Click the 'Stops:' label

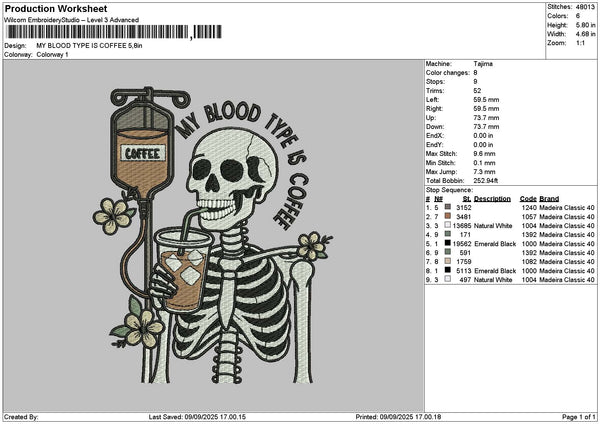[x=435, y=82]
